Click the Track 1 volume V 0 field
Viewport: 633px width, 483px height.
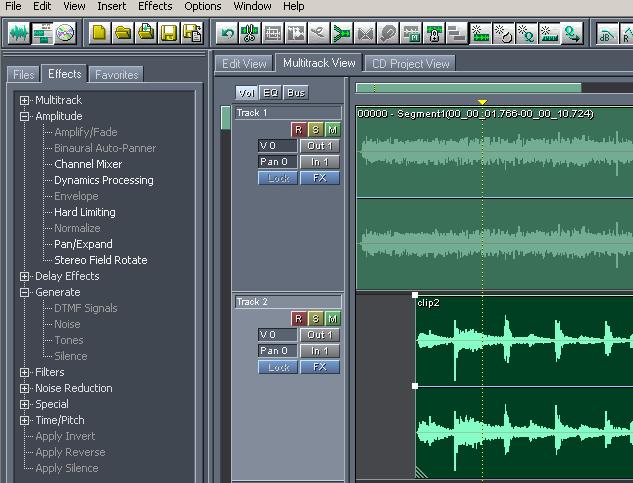[x=278, y=146]
